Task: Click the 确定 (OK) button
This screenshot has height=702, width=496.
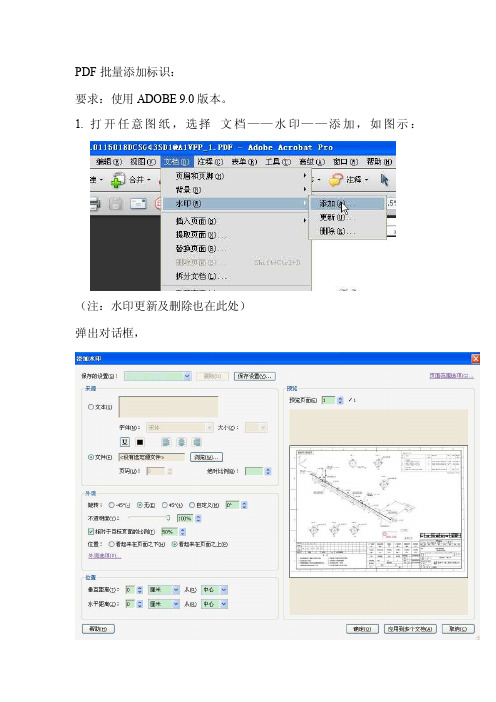Action: tap(362, 629)
